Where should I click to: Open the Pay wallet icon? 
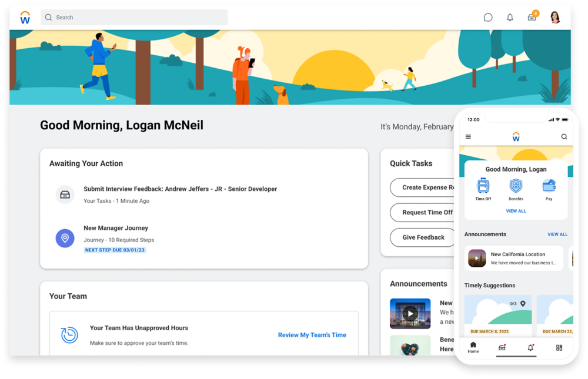[549, 186]
